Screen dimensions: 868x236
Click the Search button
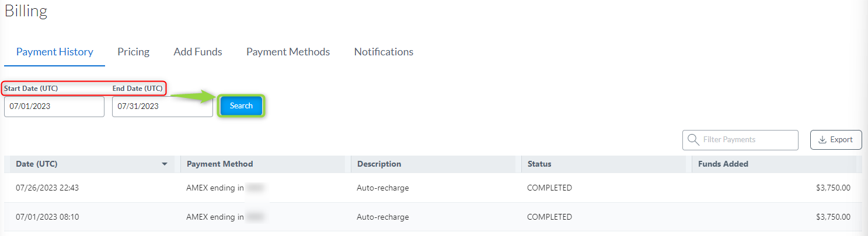[241, 106]
